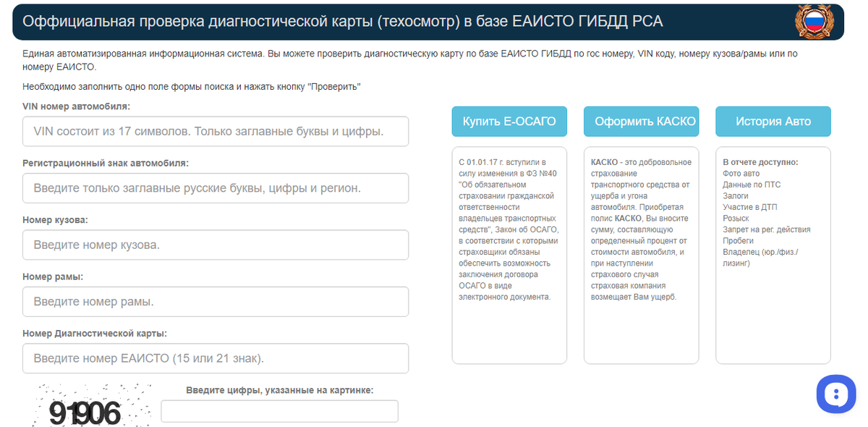Click 'Розыск' in report list
Image resolution: width=868 pixels, height=427 pixels.
[x=736, y=219]
